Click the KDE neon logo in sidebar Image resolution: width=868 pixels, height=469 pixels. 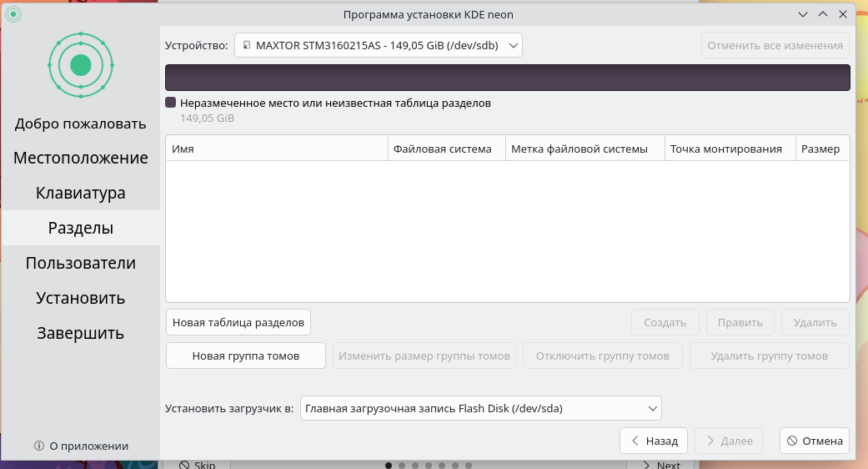[x=81, y=65]
